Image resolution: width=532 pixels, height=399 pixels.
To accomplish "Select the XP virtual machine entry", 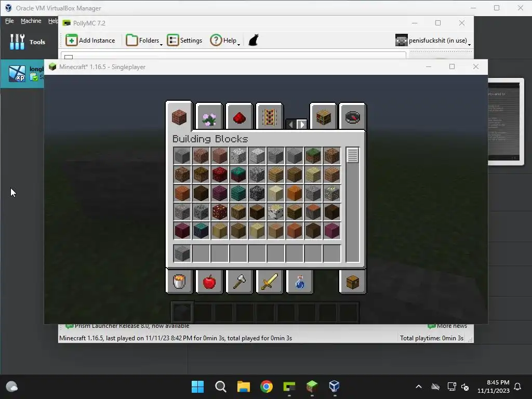I will (x=22, y=74).
